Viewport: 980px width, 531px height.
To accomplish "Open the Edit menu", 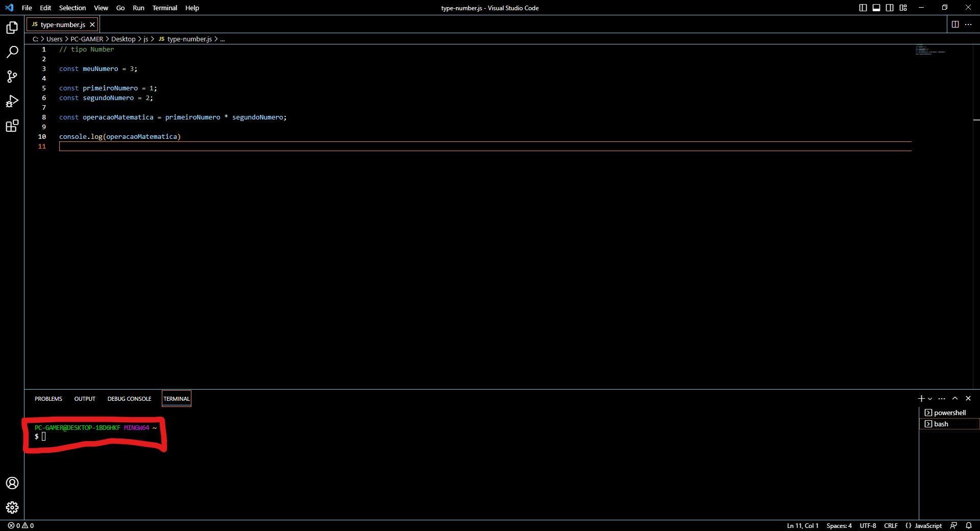I will 45,8.
